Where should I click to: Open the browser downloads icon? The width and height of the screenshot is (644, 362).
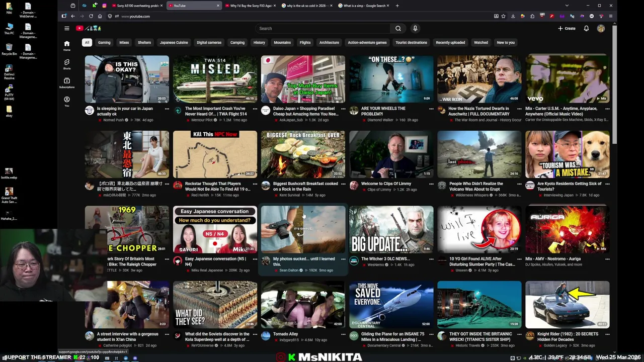click(x=513, y=16)
